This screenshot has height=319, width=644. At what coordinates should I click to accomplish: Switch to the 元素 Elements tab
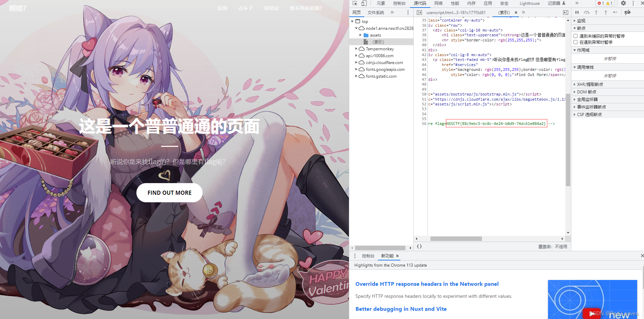click(x=381, y=3)
